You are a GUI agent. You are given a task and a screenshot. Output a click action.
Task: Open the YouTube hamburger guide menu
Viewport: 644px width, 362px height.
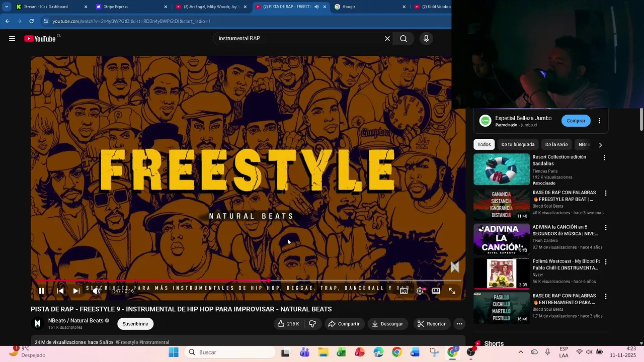12,39
